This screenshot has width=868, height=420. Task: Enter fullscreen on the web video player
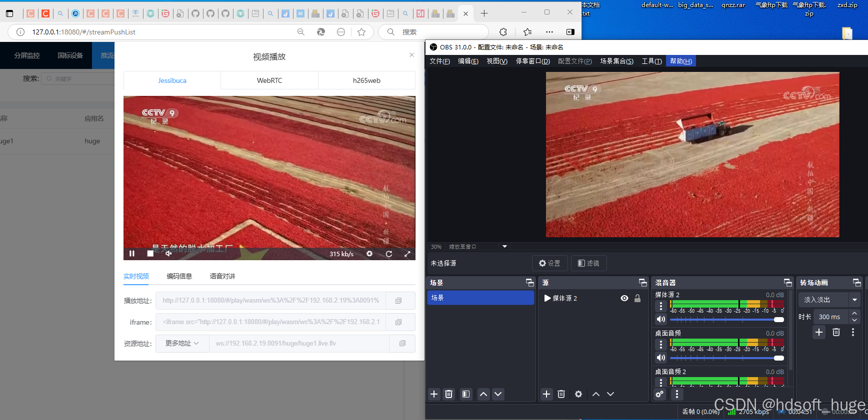pyautogui.click(x=407, y=254)
